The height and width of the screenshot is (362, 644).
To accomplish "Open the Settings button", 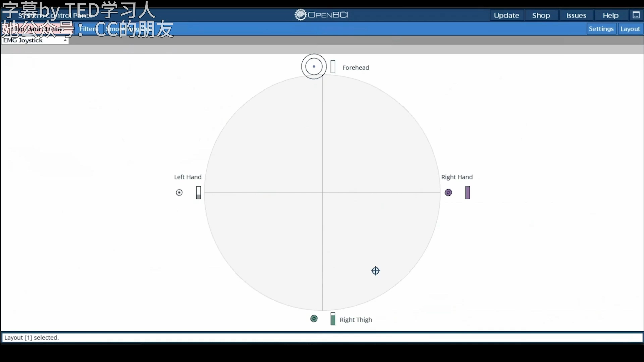I will [x=601, y=29].
